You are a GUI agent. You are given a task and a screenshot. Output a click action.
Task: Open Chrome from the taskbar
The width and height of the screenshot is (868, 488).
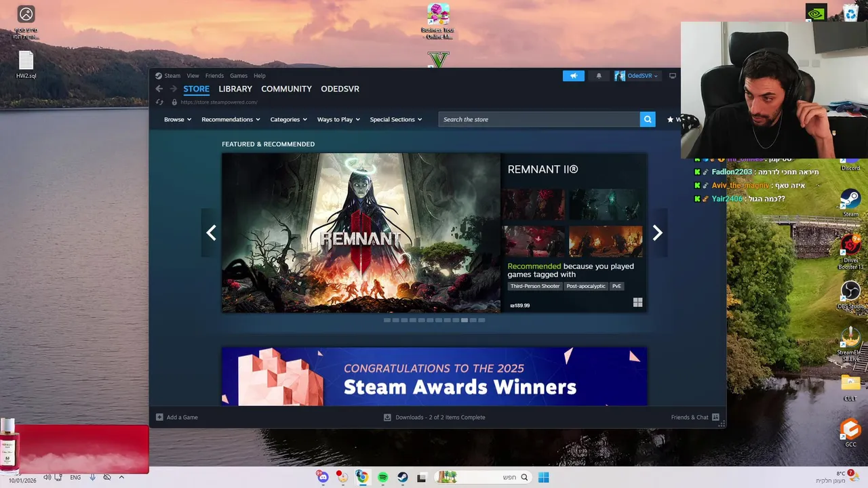pos(362,477)
